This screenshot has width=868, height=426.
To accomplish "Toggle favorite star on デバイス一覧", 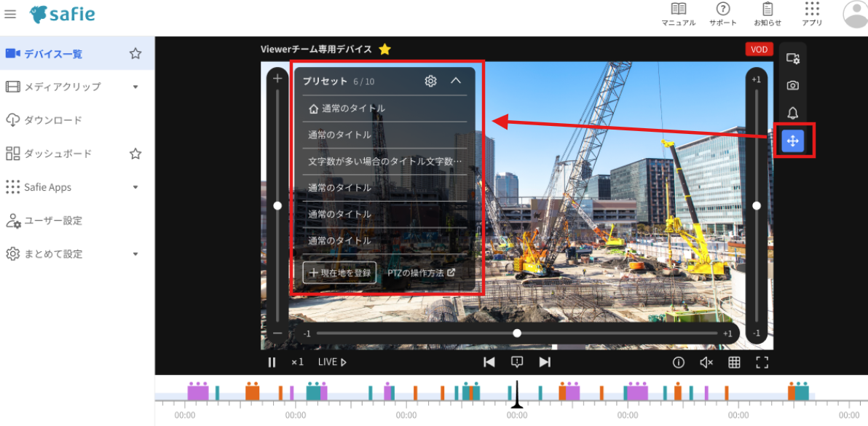I will click(135, 52).
